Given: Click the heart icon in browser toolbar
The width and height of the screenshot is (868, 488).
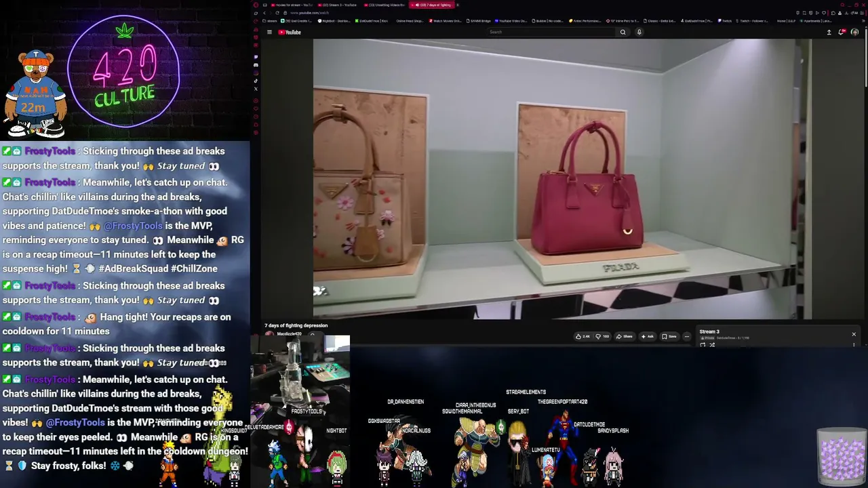Looking at the screenshot, I should point(825,13).
